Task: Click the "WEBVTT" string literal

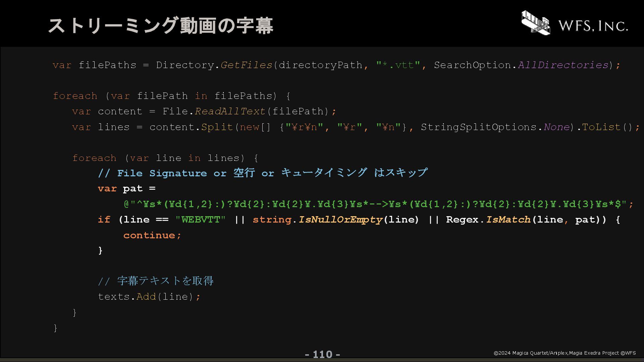Action: point(201,220)
